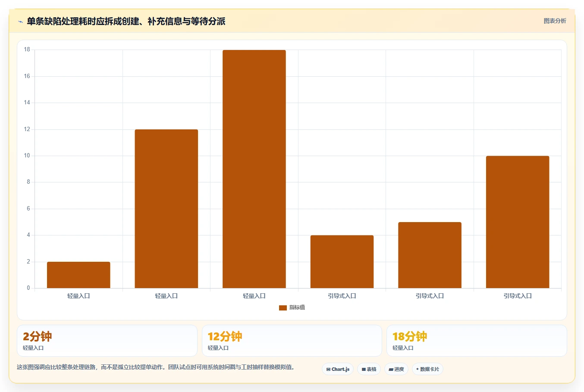The height and width of the screenshot is (392, 584).
Task: Click the shortest chart bar with value 2
Action: [x=78, y=275]
